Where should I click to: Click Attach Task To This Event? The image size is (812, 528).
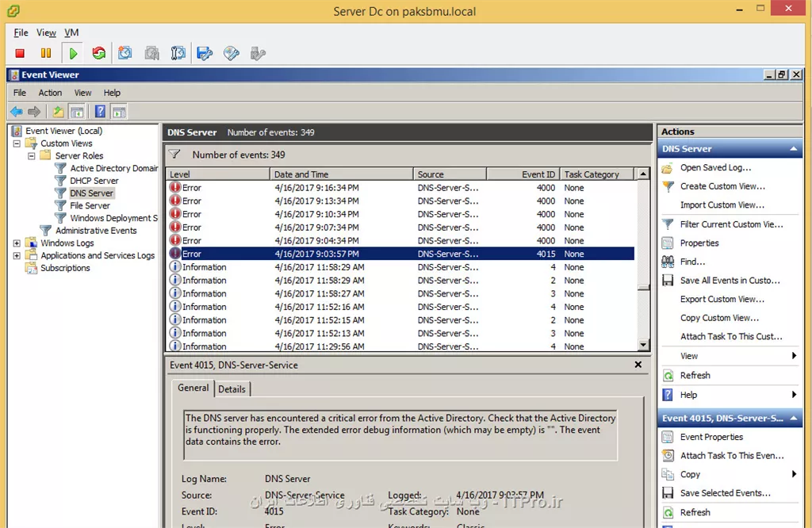(x=732, y=456)
